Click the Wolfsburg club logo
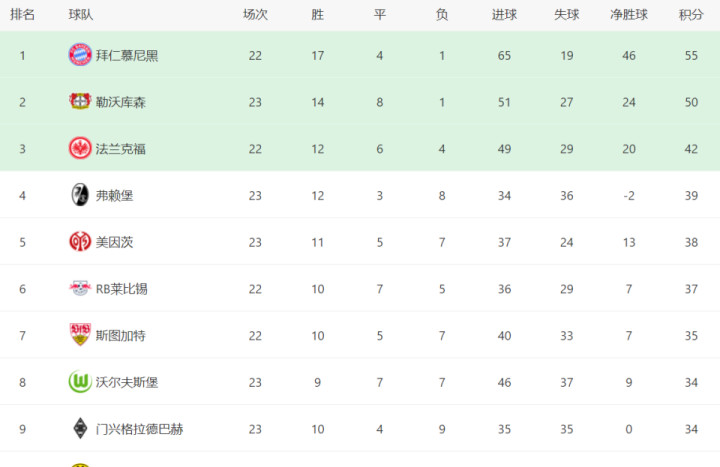 (80, 382)
